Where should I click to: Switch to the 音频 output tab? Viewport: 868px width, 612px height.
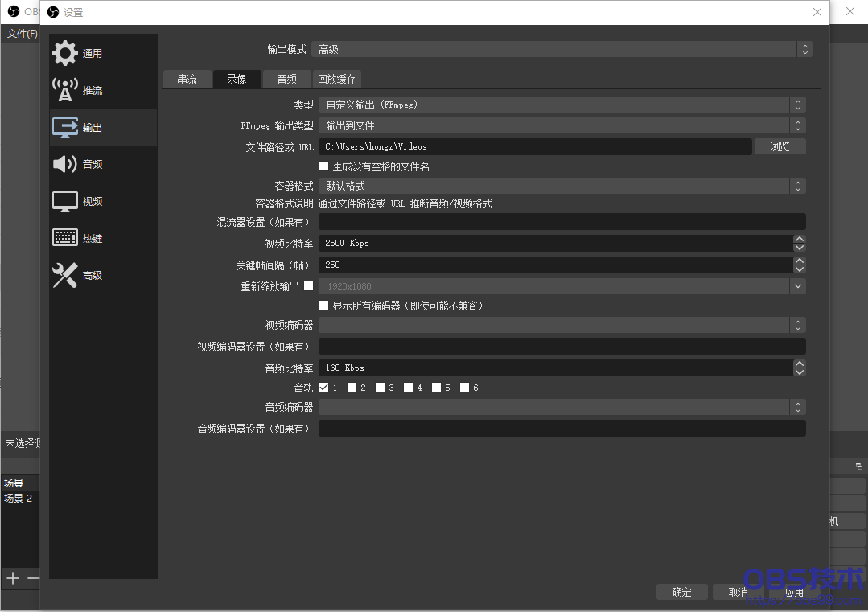286,79
